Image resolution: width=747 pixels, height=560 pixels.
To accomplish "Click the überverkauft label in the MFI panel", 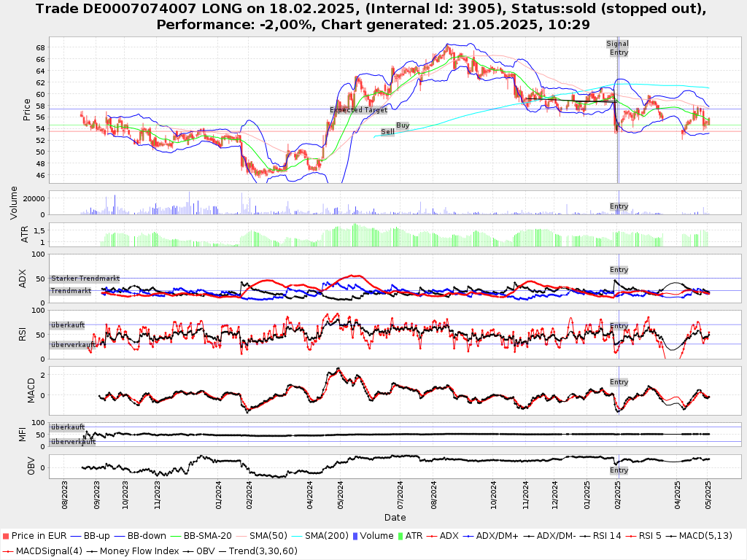I will pos(73,442).
